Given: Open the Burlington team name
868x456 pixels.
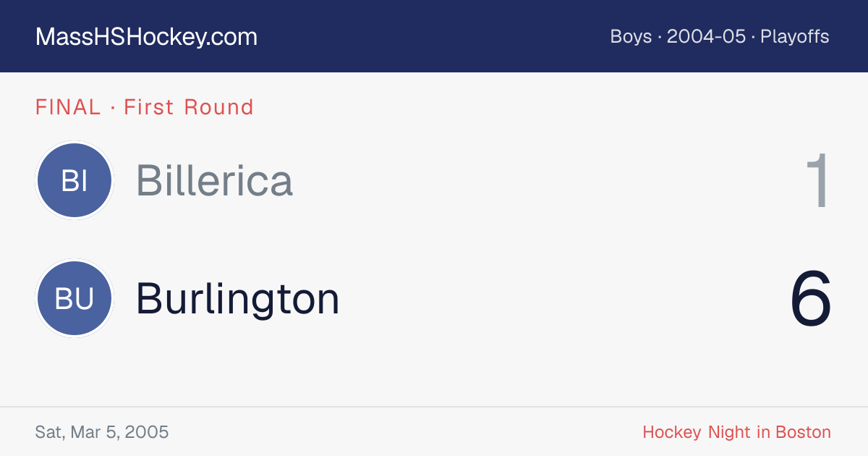Looking at the screenshot, I should pos(238,299).
